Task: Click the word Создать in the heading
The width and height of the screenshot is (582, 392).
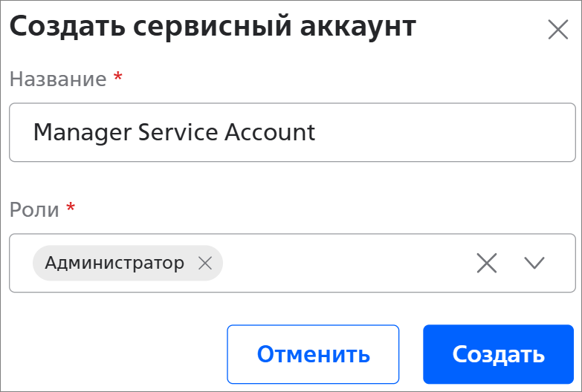Action: (59, 27)
